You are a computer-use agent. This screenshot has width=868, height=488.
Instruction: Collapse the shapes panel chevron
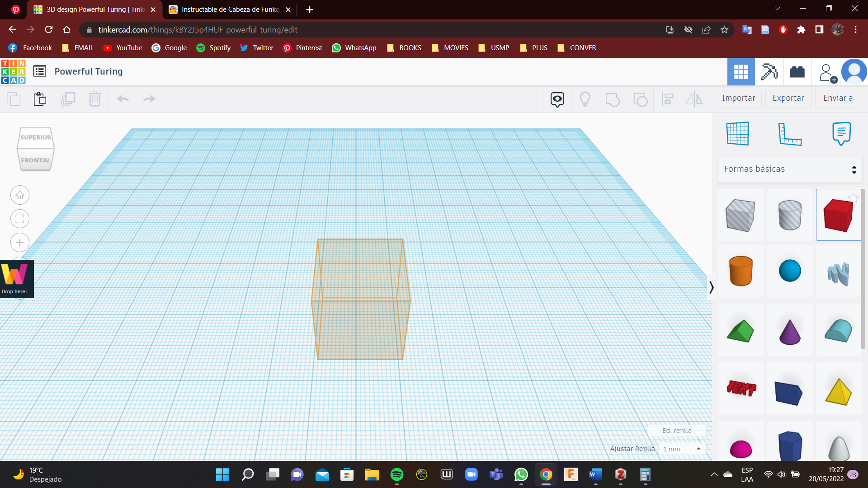click(x=712, y=287)
